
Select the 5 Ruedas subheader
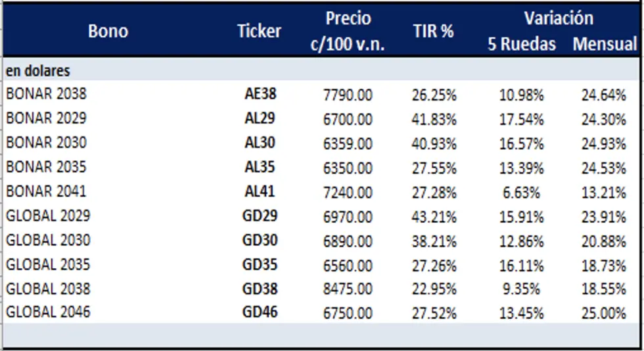(522, 44)
